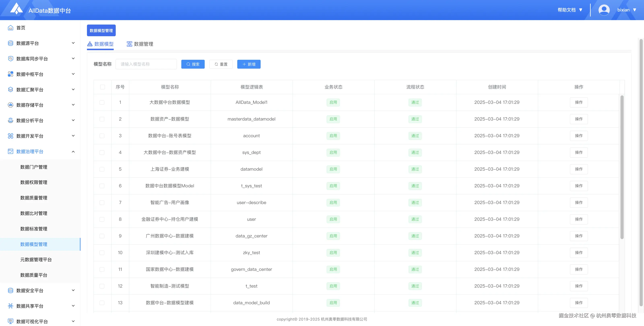Screen dimensions: 644x326
Task: Click the 数据存储平台 sidebar icon
Action: pyautogui.click(x=10, y=105)
